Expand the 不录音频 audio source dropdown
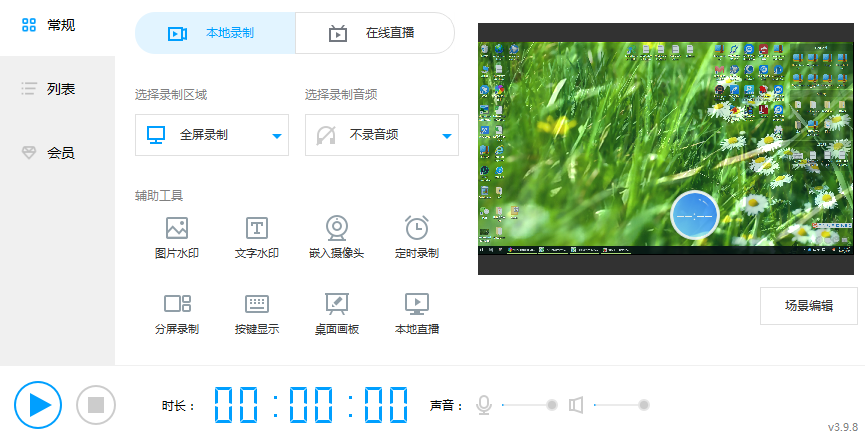867x432 pixels. tap(382, 135)
